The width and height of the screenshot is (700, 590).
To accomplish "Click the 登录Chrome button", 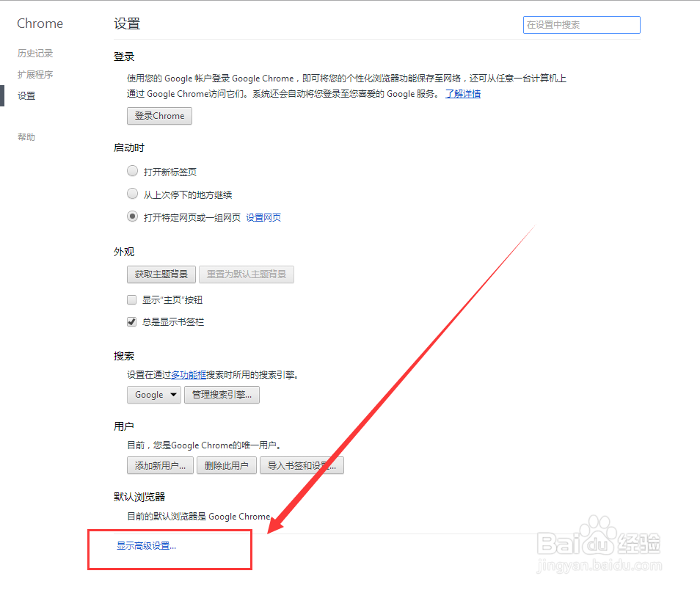I will [x=158, y=115].
